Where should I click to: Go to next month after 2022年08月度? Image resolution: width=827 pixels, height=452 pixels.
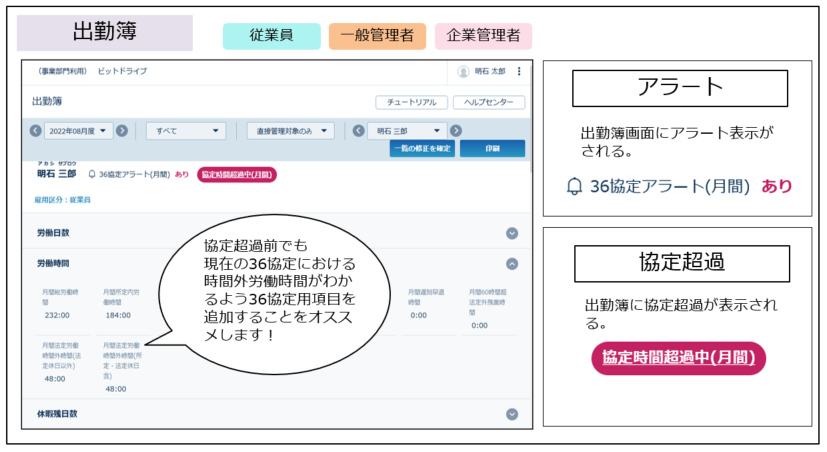[x=122, y=131]
